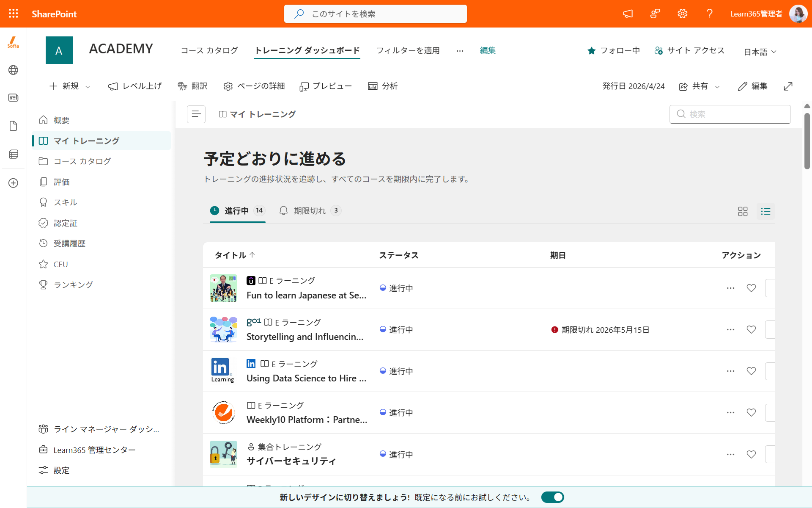Toggle フォロー中 star for this site
The width and height of the screenshot is (812, 508).
point(614,51)
